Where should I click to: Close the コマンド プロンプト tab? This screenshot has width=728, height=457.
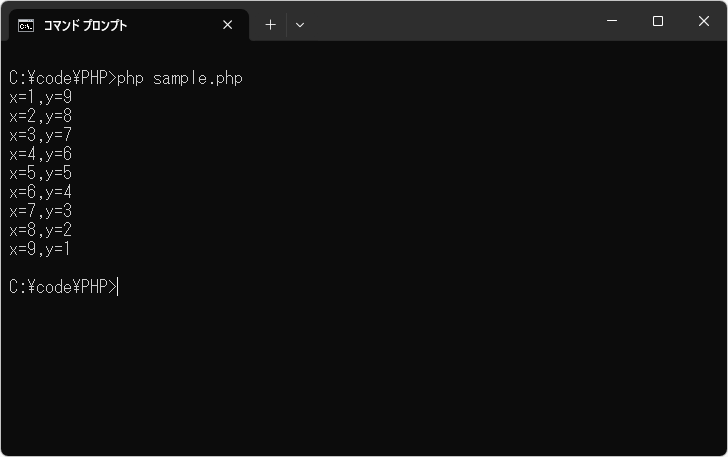pos(228,25)
